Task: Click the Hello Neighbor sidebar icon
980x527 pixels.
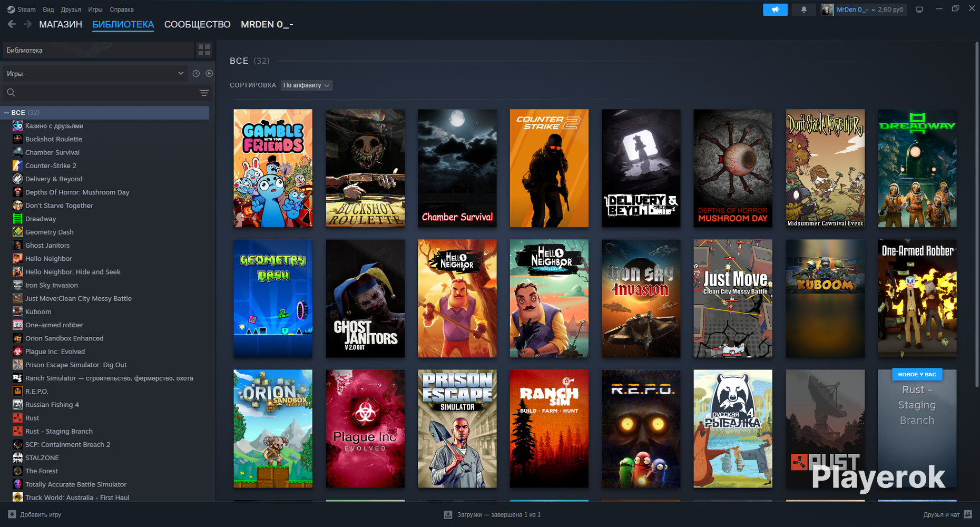Action: (x=17, y=258)
